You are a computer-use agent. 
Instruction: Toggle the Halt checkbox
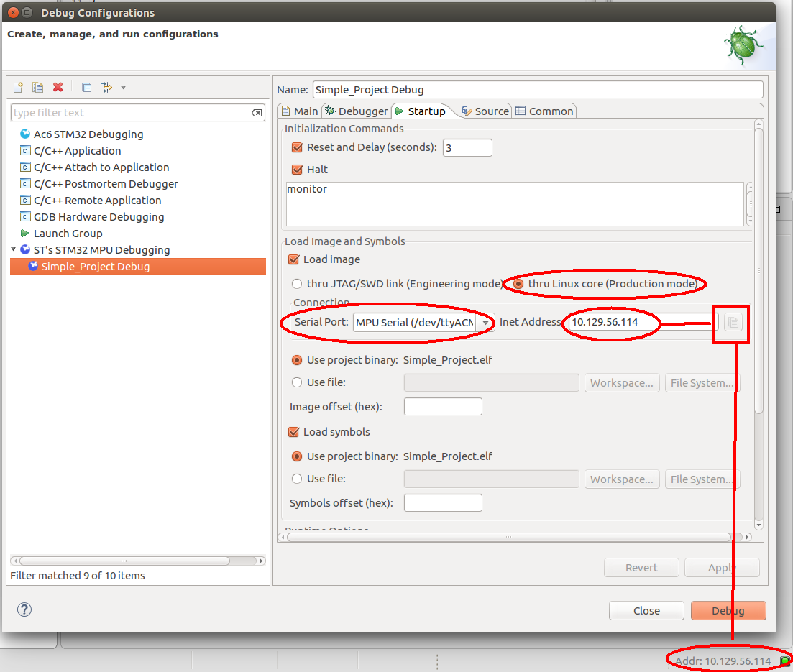pyautogui.click(x=297, y=170)
